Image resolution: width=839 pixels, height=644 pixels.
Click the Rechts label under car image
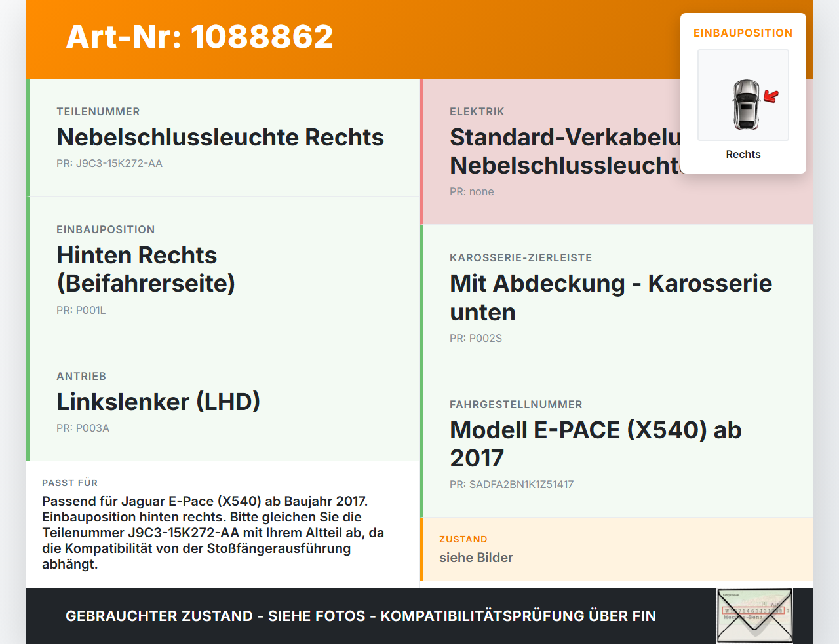click(x=743, y=154)
